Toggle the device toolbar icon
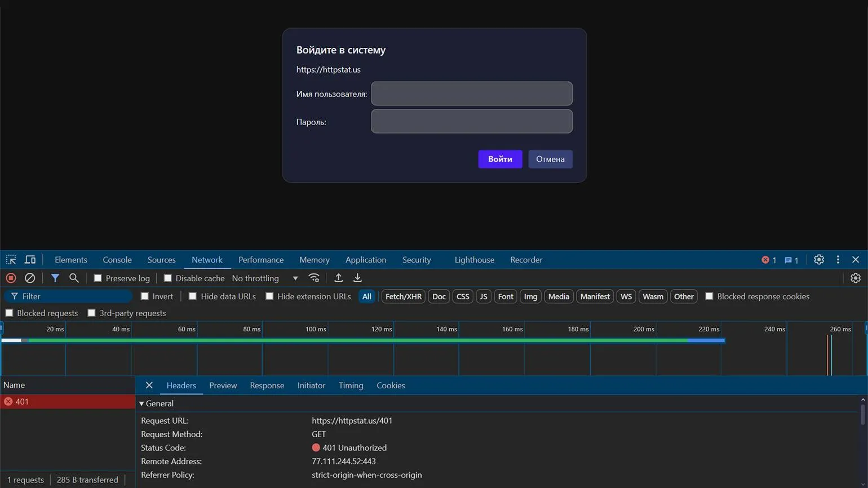 (30, 260)
